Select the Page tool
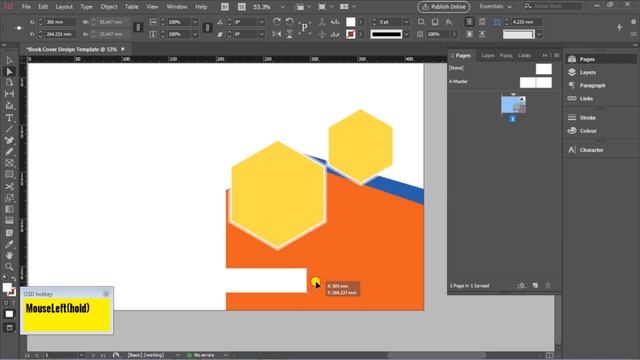640x360 pixels. point(9,83)
